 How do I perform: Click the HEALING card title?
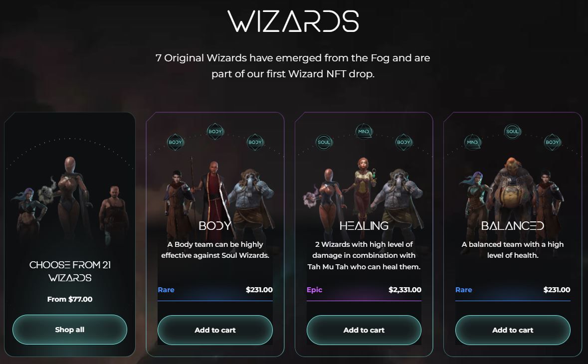[364, 226]
